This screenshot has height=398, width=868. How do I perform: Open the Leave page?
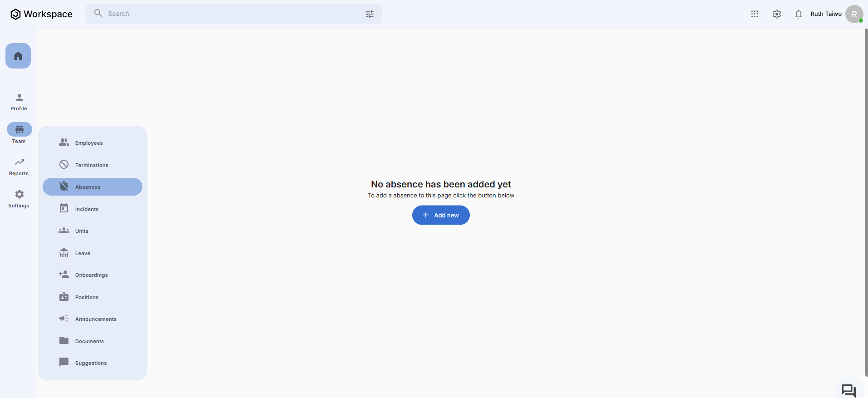point(83,253)
